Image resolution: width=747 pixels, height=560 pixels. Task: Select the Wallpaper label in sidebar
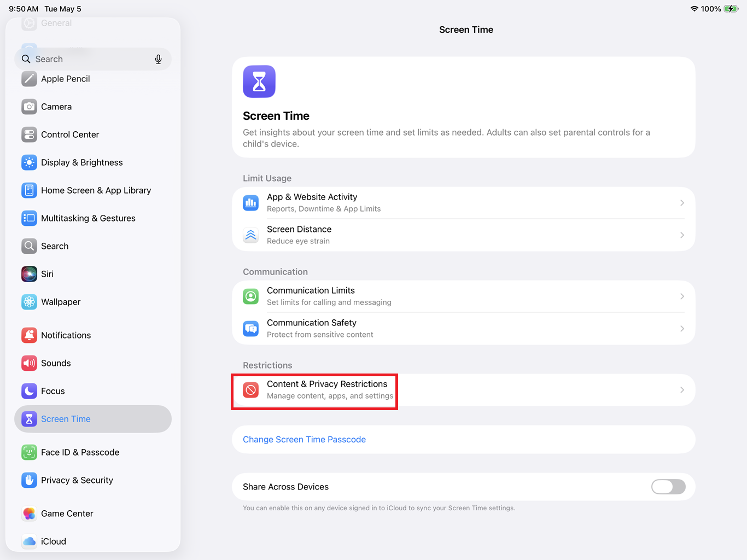point(61,302)
